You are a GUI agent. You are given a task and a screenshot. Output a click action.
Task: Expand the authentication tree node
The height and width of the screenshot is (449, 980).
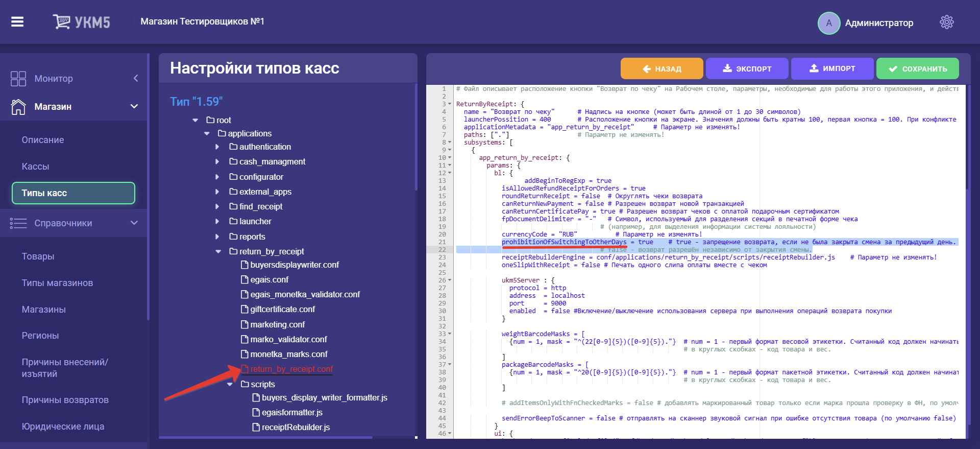(x=217, y=147)
